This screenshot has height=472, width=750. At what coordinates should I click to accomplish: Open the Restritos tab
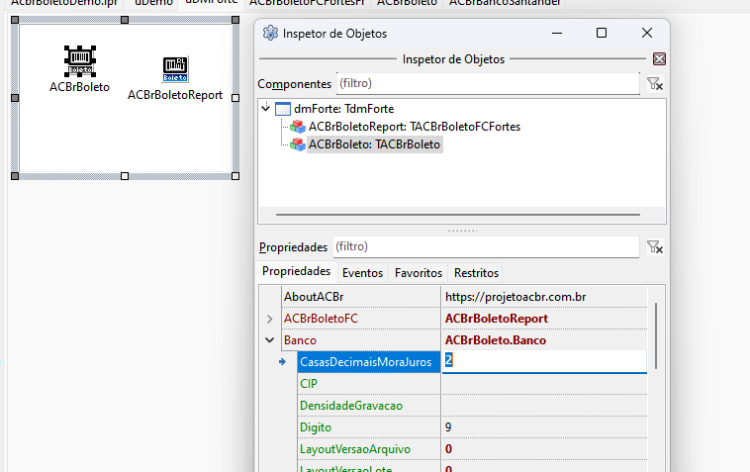pyautogui.click(x=476, y=273)
